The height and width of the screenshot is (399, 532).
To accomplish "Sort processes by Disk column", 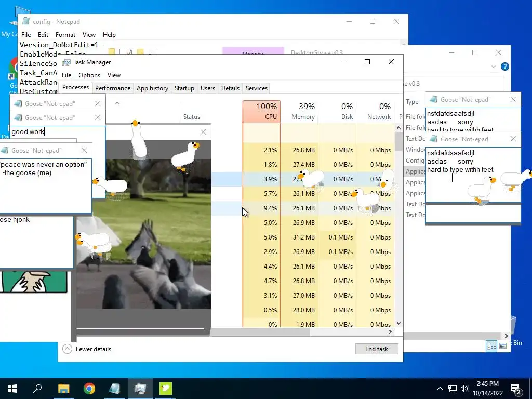I will tap(338, 111).
